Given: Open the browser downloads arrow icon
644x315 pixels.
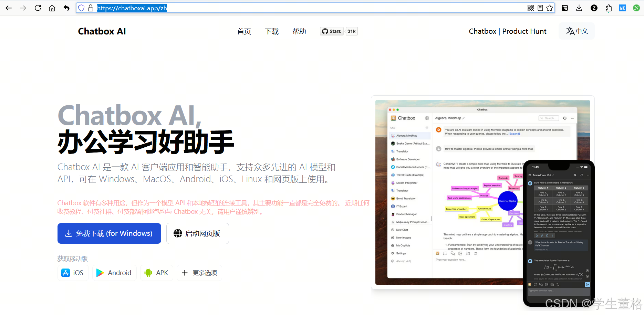Looking at the screenshot, I should click(579, 8).
